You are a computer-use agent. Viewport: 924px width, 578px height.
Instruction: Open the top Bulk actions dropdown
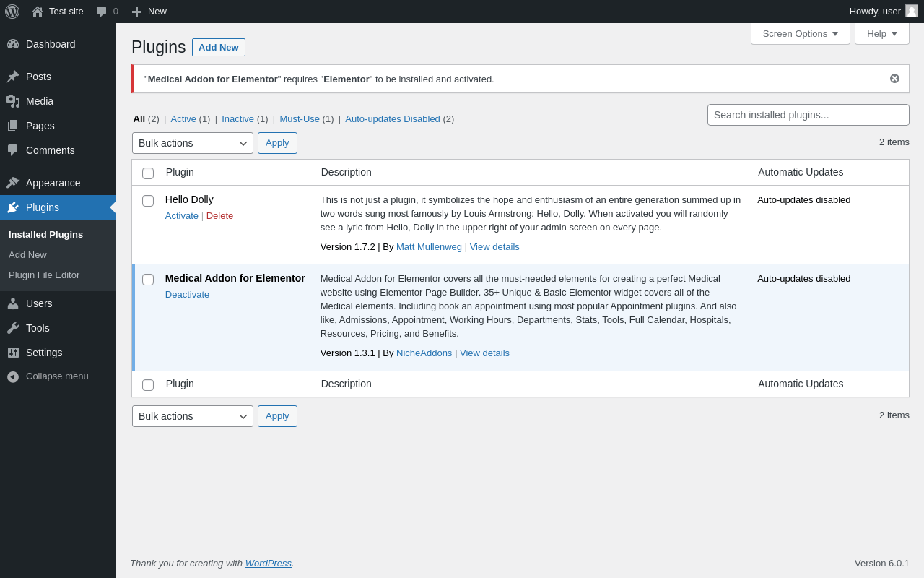click(193, 143)
